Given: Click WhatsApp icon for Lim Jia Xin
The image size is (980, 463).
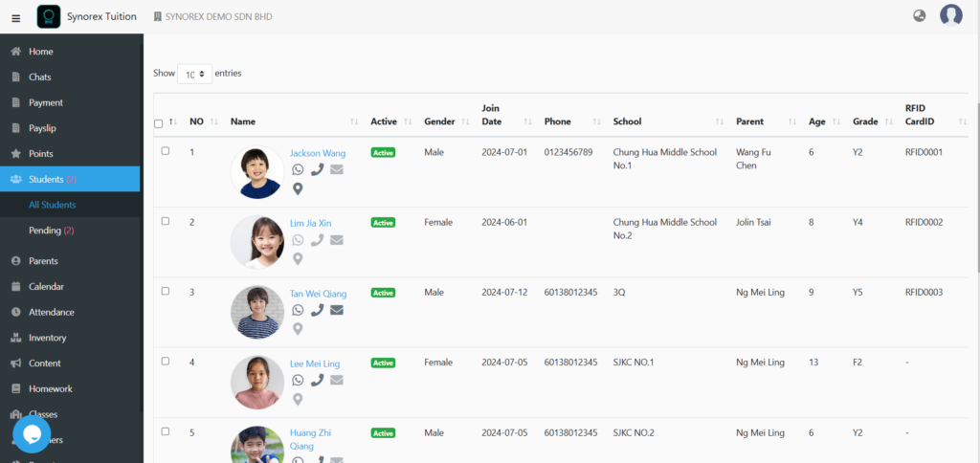Looking at the screenshot, I should [298, 240].
